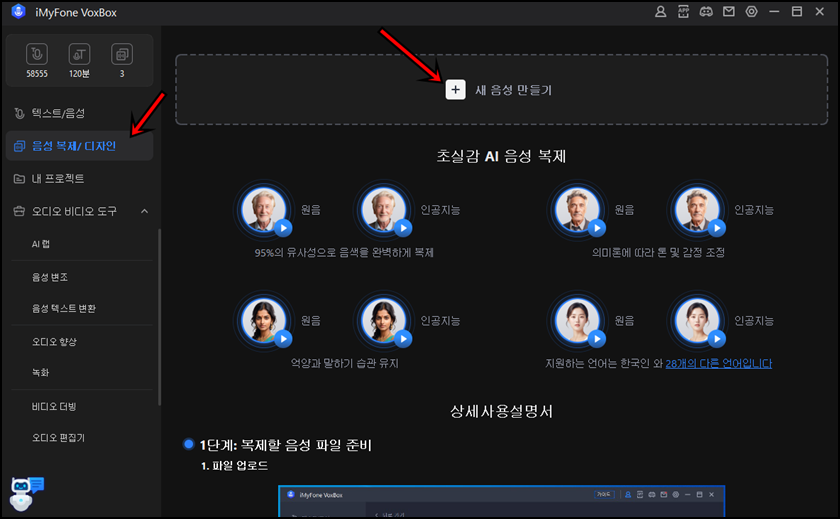This screenshot has width=840, height=519.
Task: Collapse the 오디오 비디오 도구 chevron
Action: [x=145, y=211]
